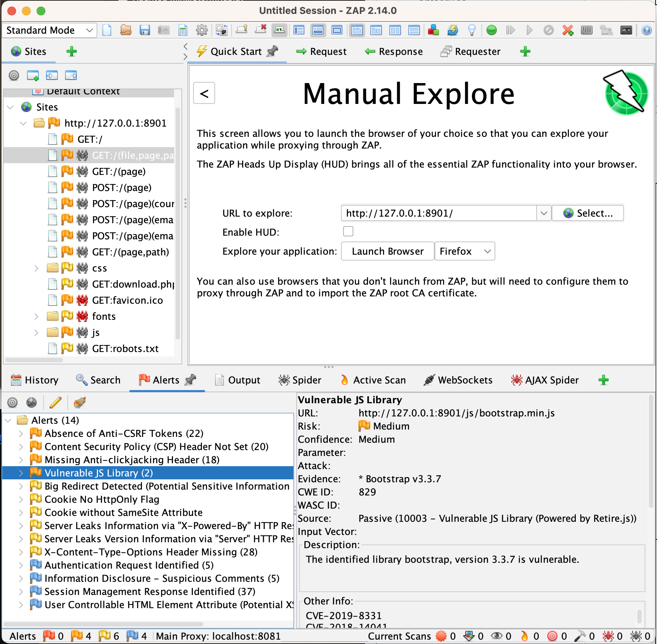Open ZAP Options with the gear icon
Image resolution: width=657 pixels, height=644 pixels.
202,30
